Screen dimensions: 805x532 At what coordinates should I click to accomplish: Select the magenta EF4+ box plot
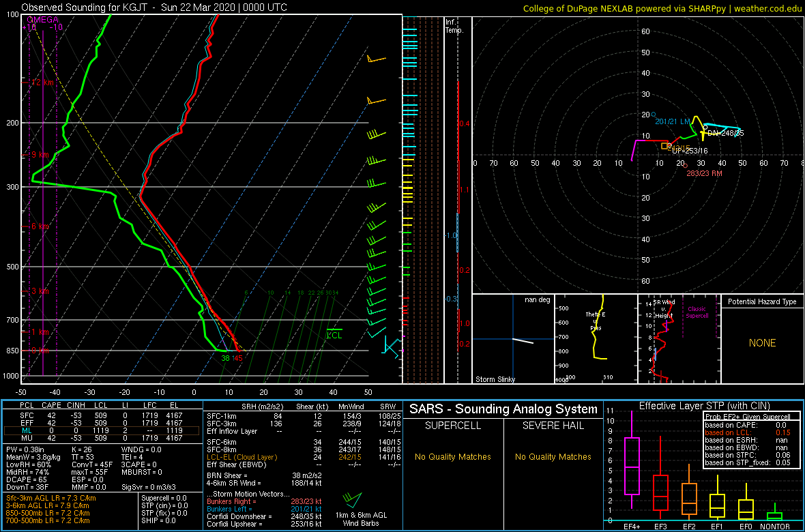coord(631,466)
